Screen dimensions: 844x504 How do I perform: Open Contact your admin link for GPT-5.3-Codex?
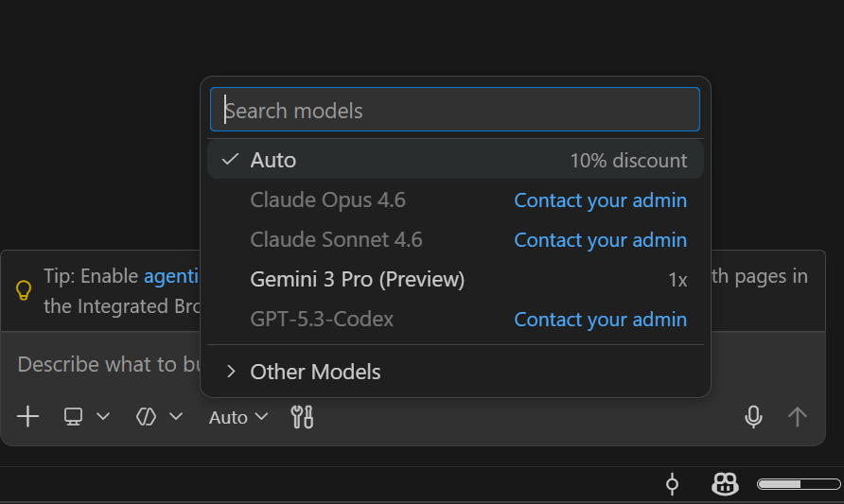600,320
